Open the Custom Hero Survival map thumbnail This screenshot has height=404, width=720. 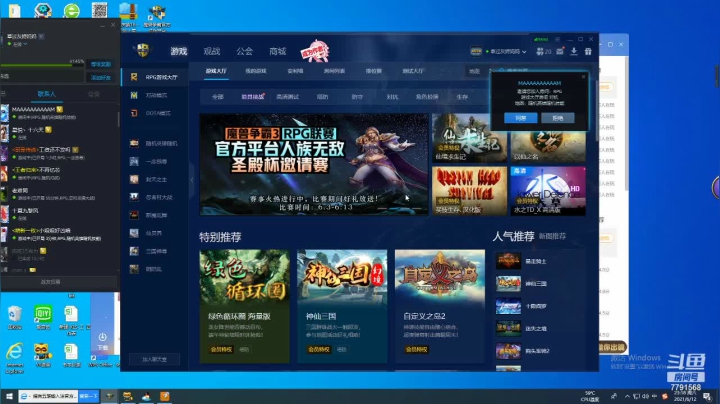coord(469,191)
